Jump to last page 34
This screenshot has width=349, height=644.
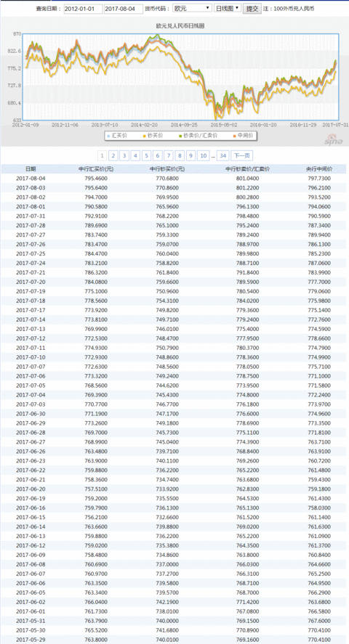point(223,155)
